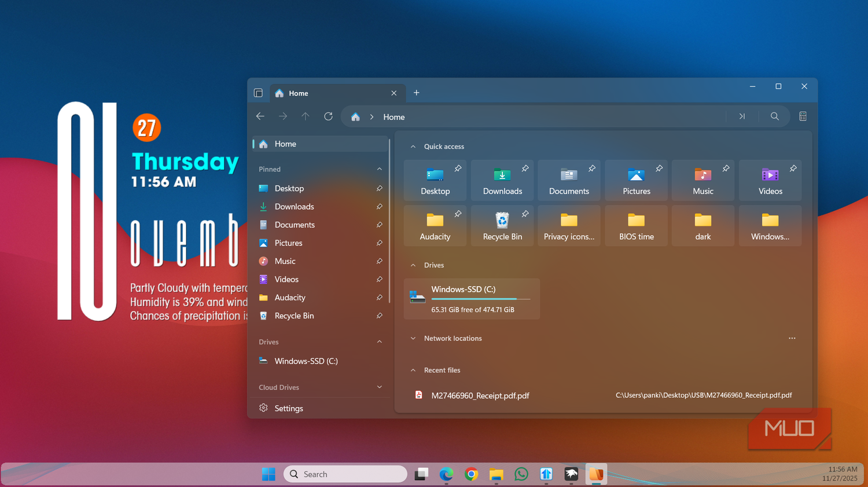Viewport: 868px width, 487px height.
Task: Select Windows-SSD (C:) in the sidebar
Action: click(320, 361)
